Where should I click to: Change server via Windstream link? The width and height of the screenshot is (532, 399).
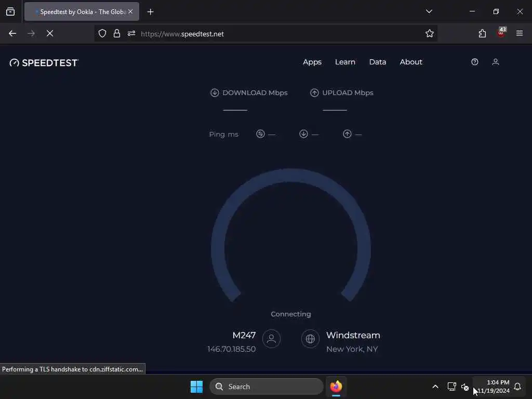click(353, 335)
